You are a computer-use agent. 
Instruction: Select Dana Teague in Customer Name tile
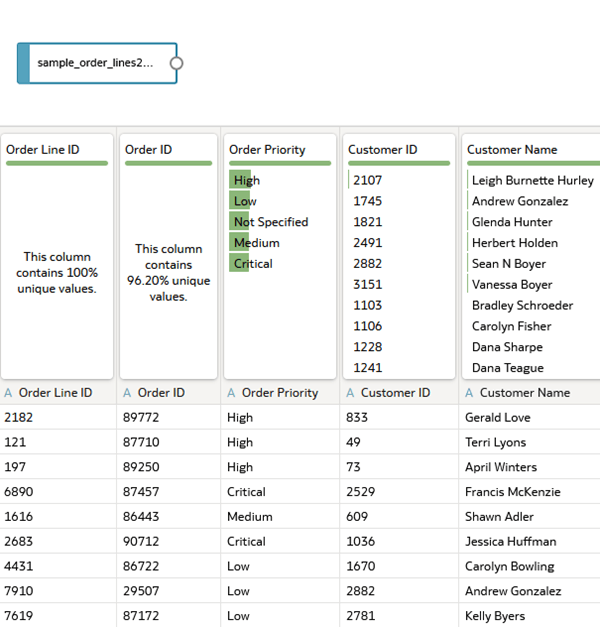coord(508,367)
